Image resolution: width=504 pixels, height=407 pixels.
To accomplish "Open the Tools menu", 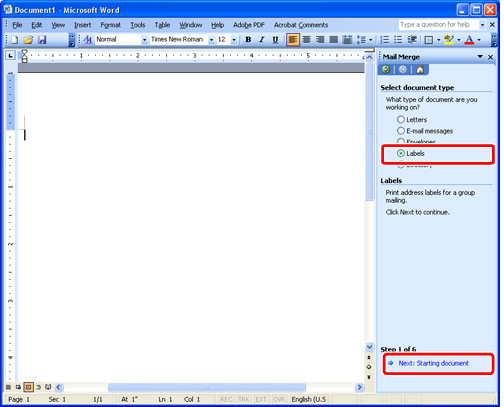I will (x=138, y=25).
